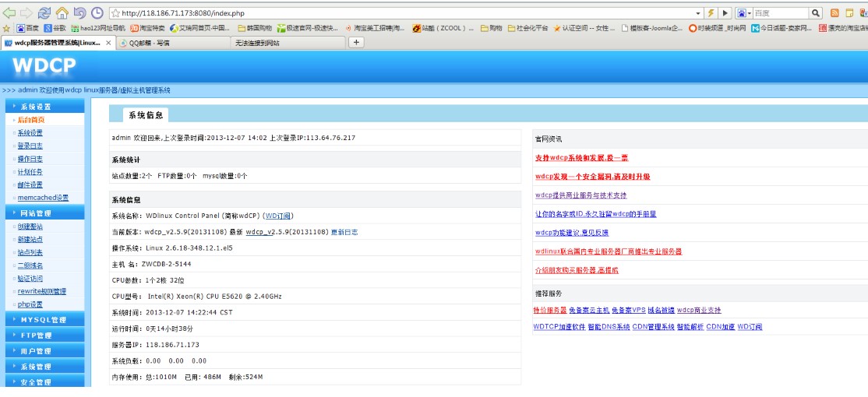The image size is (868, 397).
Task: Open the 韩国购物 bookmark folder
Action: click(x=256, y=28)
